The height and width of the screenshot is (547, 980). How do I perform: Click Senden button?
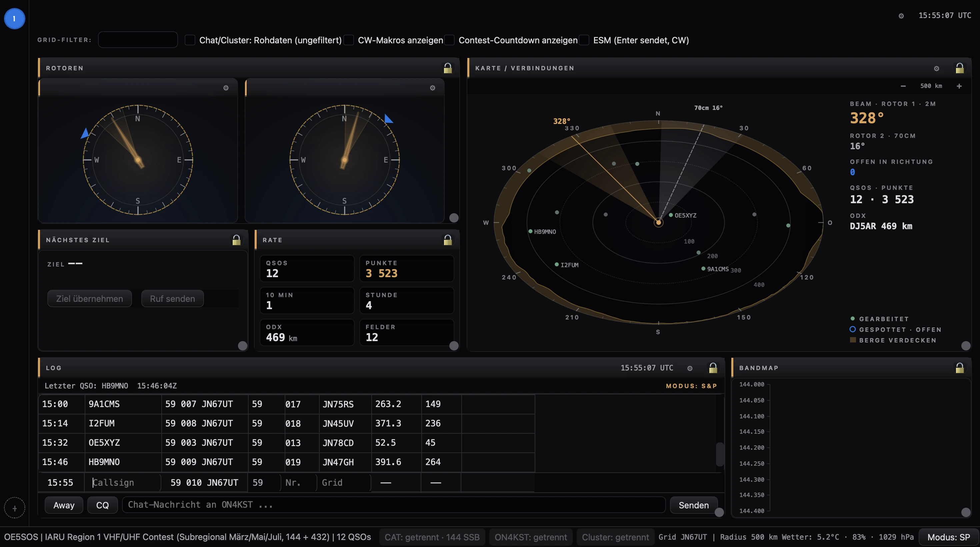pyautogui.click(x=694, y=505)
